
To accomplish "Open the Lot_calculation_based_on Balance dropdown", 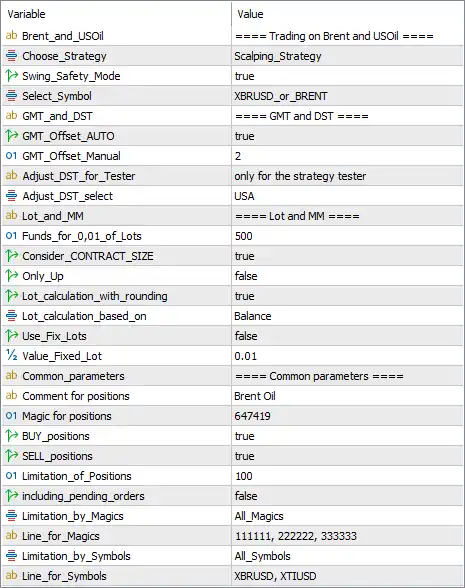I will (347, 316).
